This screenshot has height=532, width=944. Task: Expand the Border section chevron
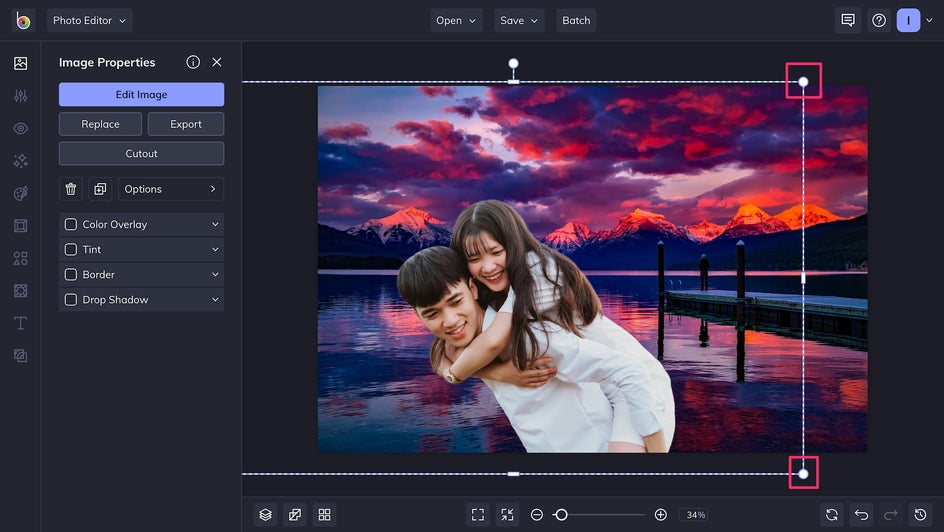(x=215, y=275)
